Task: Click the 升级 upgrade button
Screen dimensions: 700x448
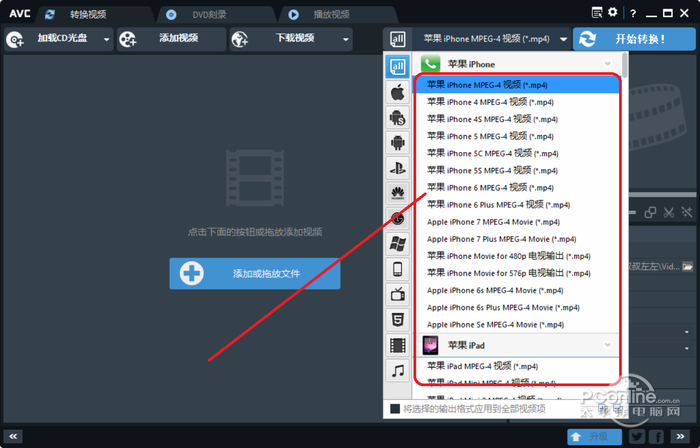Action: 594,436
